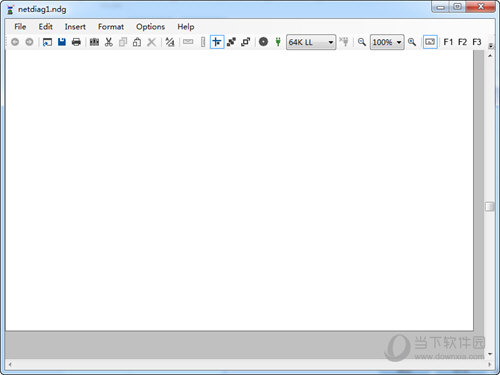
Task: Click the fraction-style formatting icon
Action: [x=170, y=42]
